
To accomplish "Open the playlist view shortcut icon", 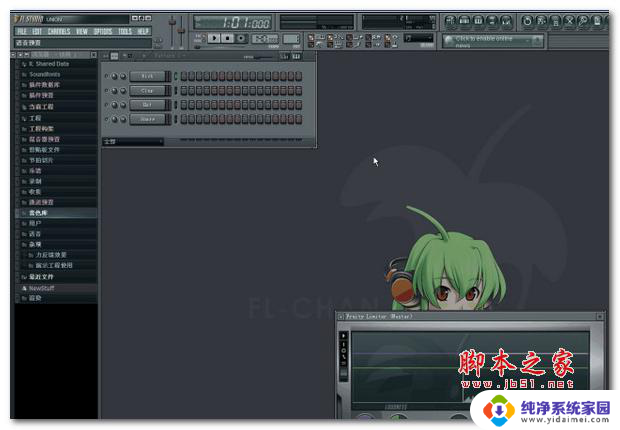I will [x=450, y=21].
